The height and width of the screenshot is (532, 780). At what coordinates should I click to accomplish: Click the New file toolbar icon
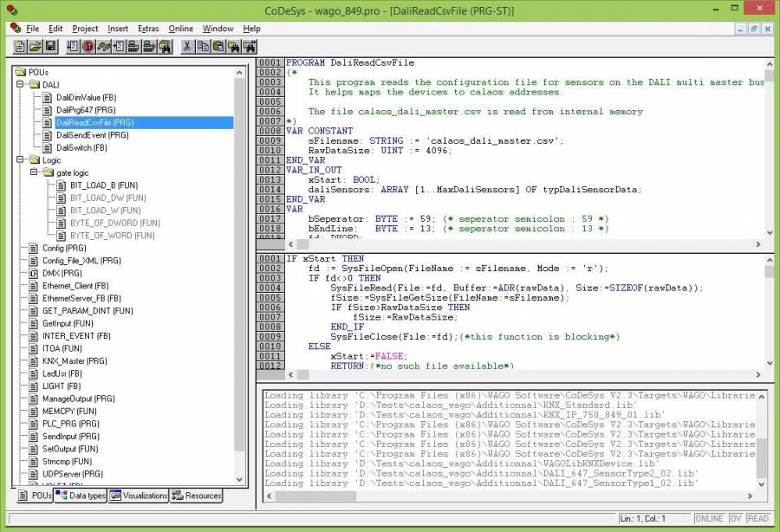click(19, 47)
